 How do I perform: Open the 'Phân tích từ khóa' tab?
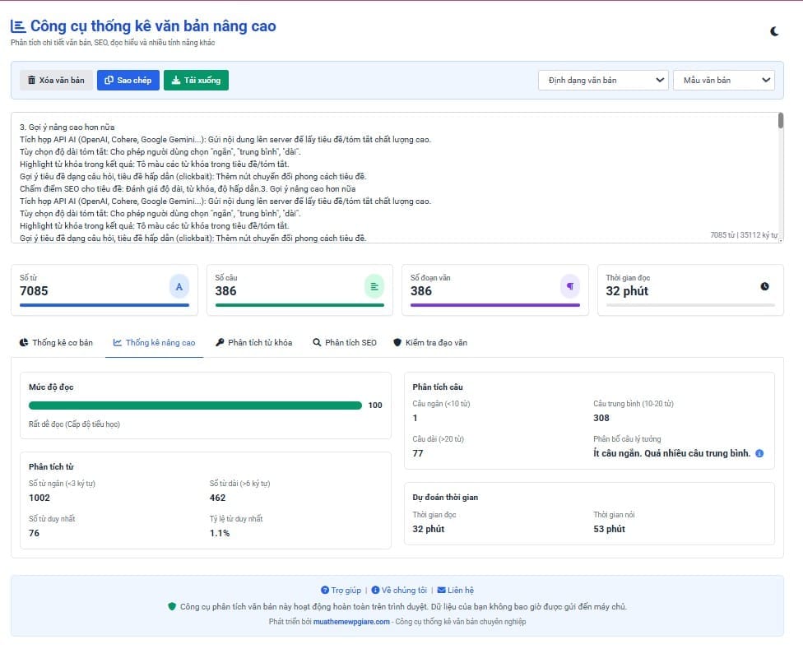click(x=253, y=342)
